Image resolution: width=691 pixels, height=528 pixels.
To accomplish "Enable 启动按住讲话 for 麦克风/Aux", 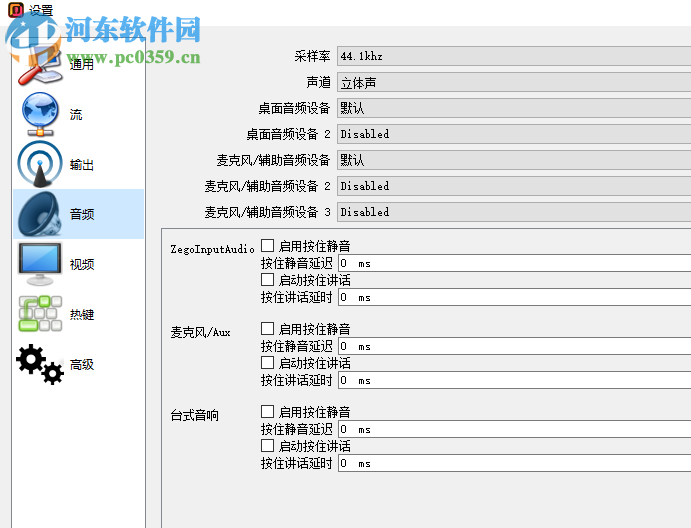I will click(x=267, y=362).
